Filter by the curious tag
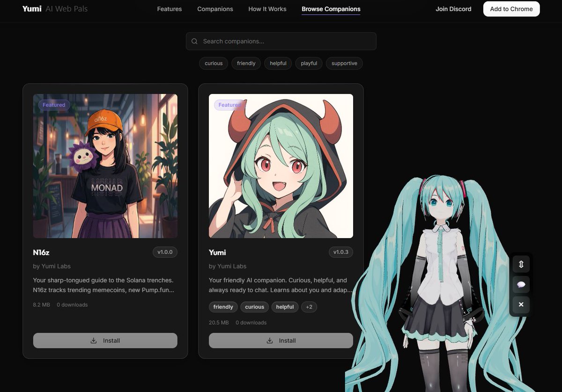The height and width of the screenshot is (392, 562). click(x=214, y=63)
